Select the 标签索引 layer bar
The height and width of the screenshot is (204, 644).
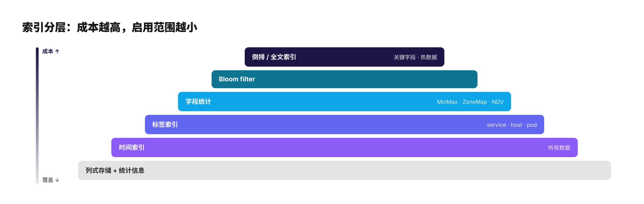[x=344, y=125]
